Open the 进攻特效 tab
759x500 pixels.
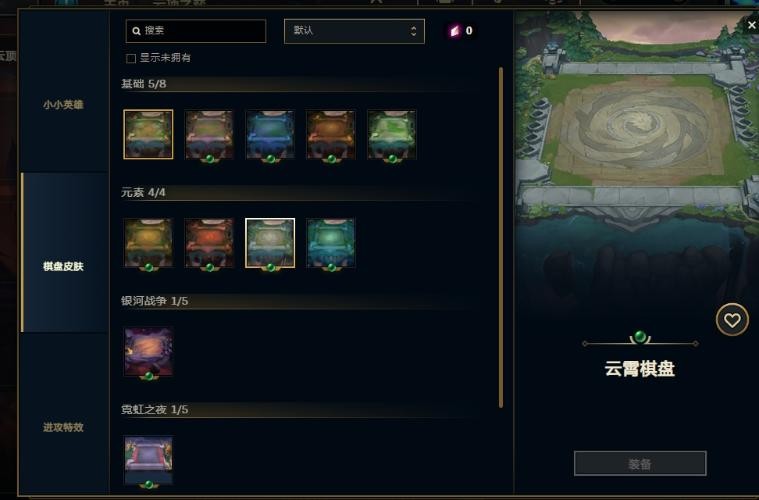coord(63,427)
